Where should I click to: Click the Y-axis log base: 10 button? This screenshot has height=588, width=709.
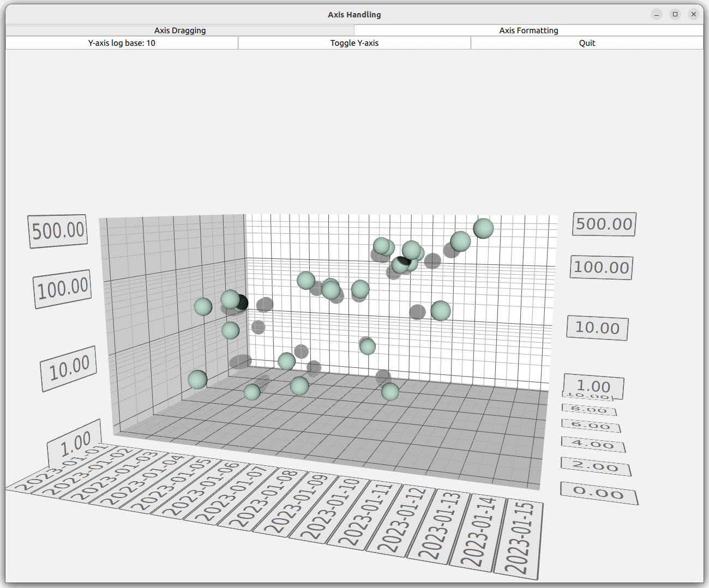(122, 43)
